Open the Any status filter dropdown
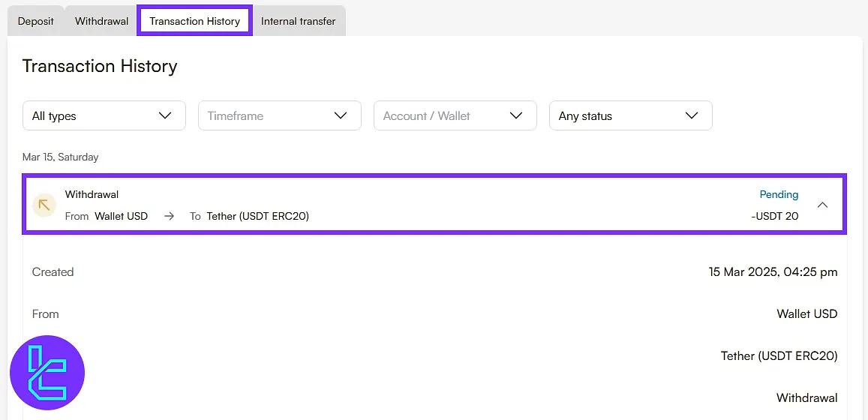The width and height of the screenshot is (868, 420). [630, 115]
